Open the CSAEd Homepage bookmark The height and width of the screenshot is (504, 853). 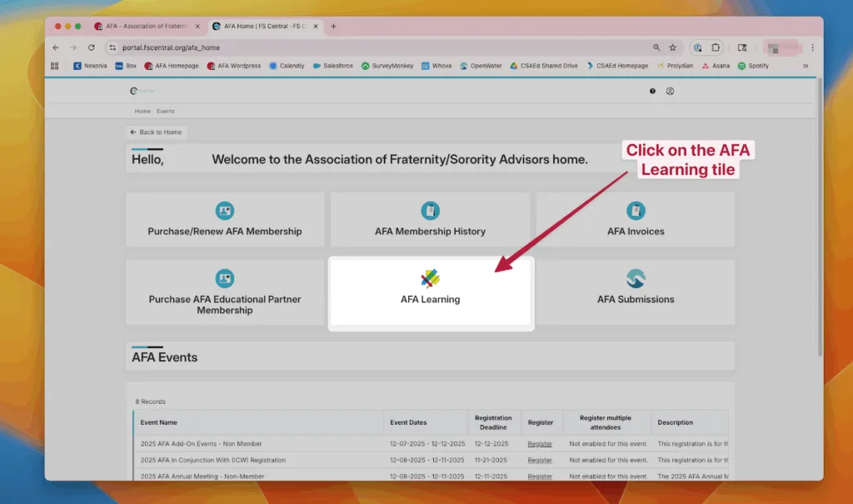617,66
